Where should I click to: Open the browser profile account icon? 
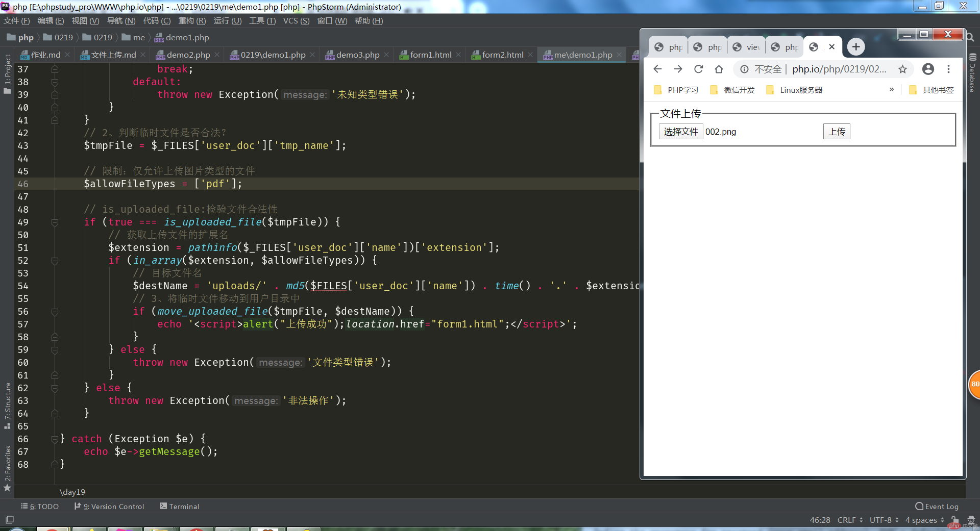click(928, 69)
